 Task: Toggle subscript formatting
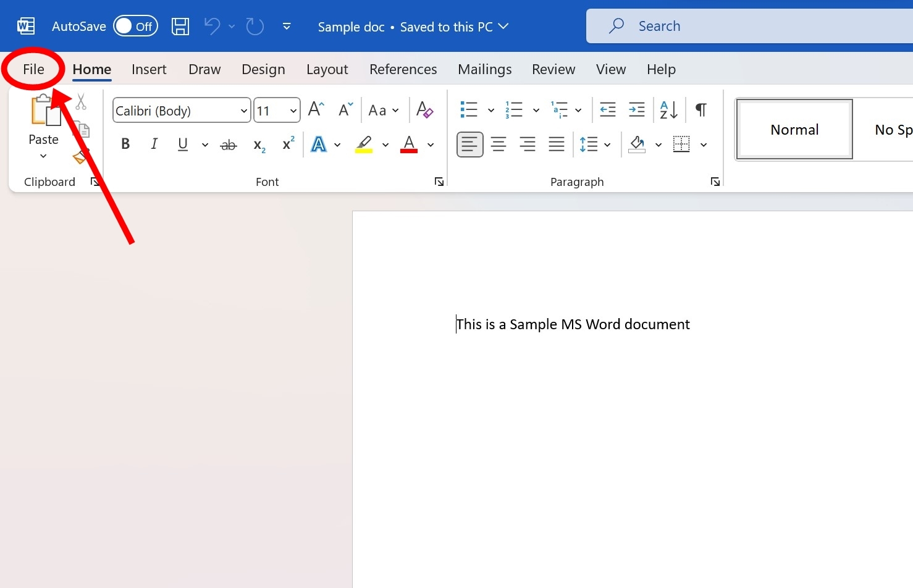pos(259,146)
